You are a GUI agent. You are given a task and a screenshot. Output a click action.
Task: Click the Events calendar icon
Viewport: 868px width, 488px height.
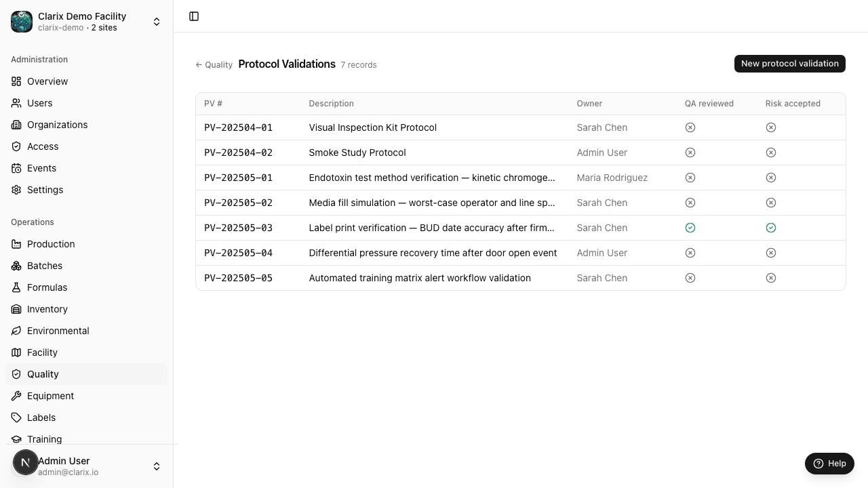16,168
